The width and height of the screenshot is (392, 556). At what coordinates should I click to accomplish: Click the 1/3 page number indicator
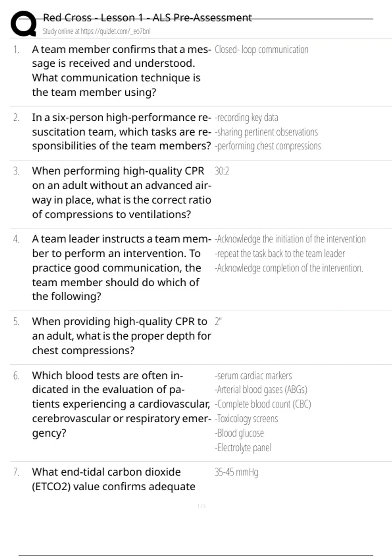pos(202,506)
